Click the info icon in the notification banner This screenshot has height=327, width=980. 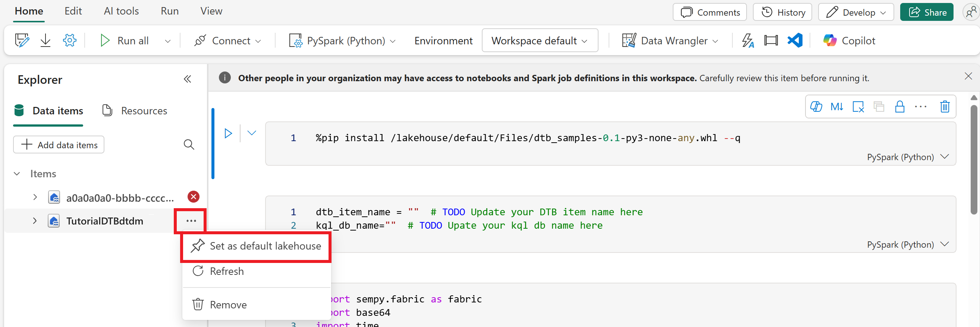click(x=225, y=78)
